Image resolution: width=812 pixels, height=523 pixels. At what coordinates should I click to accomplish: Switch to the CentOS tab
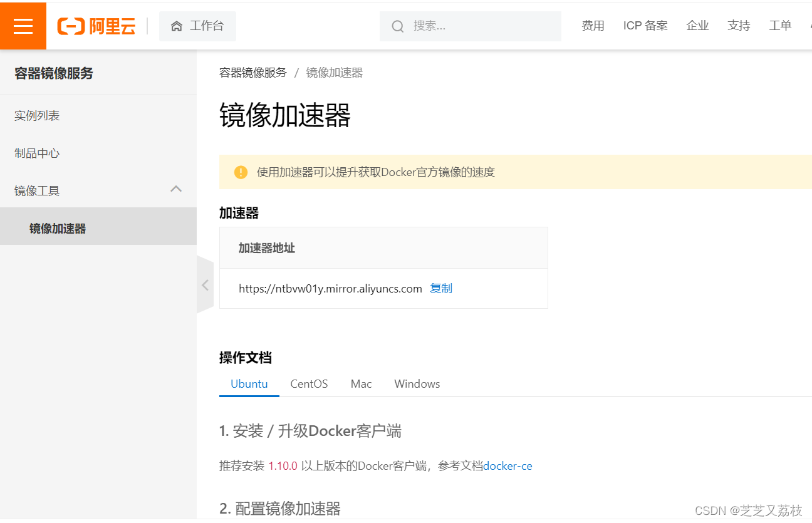click(309, 384)
